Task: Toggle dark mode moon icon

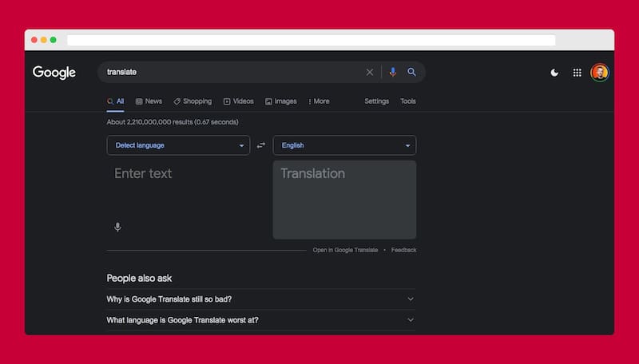Action: [x=554, y=73]
